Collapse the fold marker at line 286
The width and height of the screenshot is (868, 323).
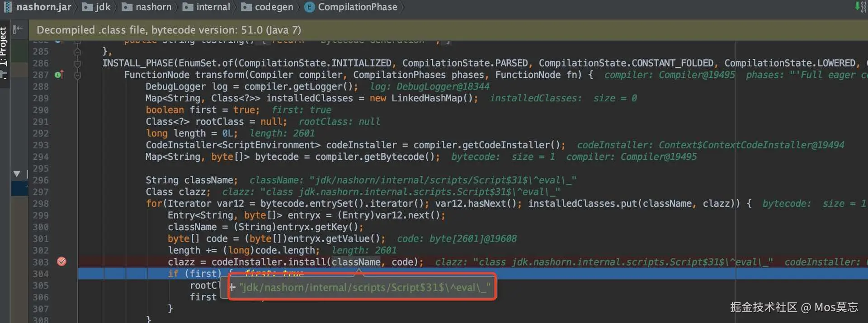click(77, 63)
